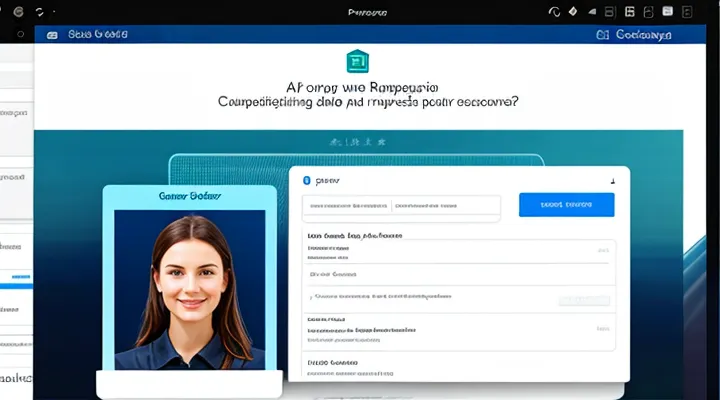The height and width of the screenshot is (400, 720).
Task: Click the right field in the form input box
Action: pos(444,205)
